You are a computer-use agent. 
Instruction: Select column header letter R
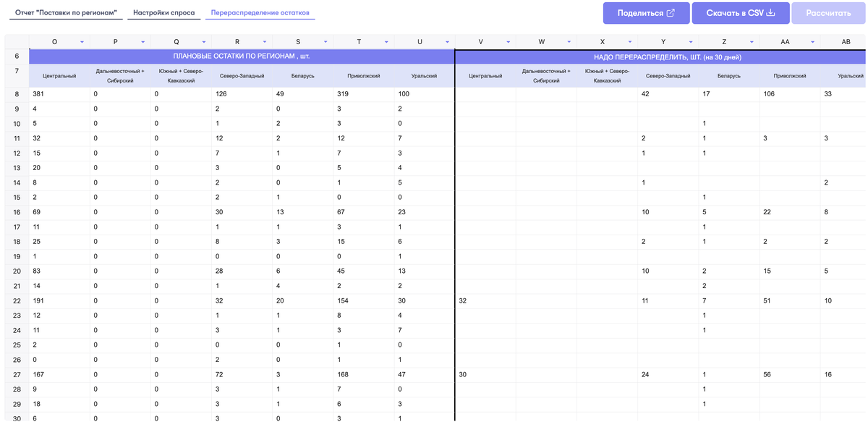tap(237, 43)
